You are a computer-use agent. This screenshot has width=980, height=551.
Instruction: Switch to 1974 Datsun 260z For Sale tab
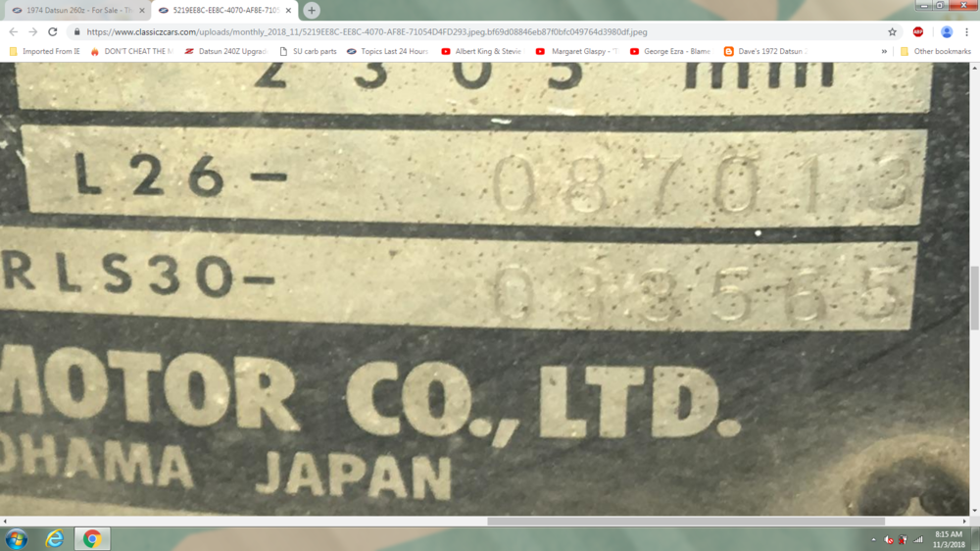pyautogui.click(x=76, y=11)
